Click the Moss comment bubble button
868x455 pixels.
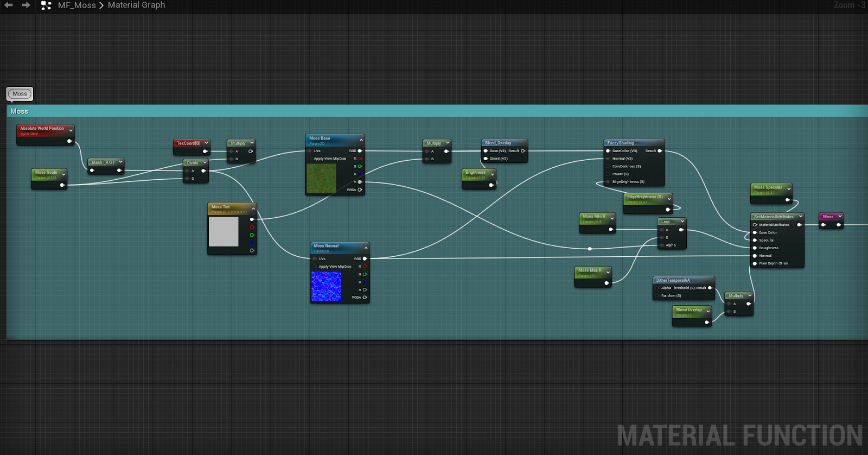[x=20, y=94]
